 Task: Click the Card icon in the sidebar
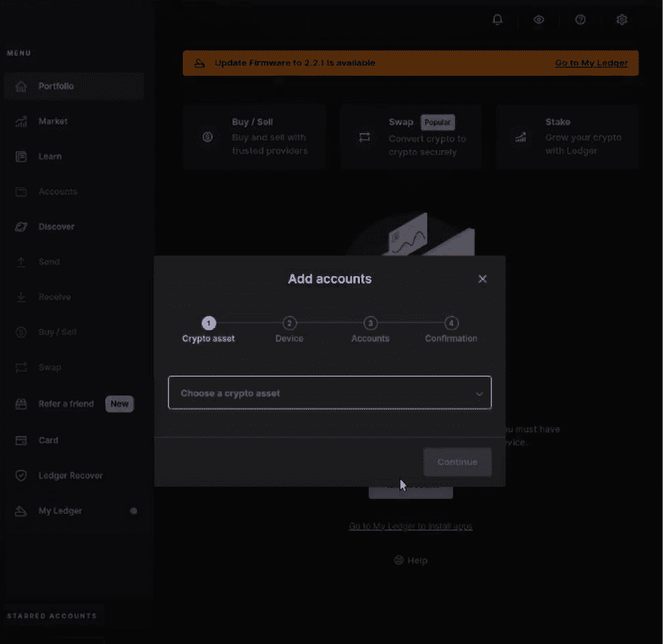click(21, 441)
